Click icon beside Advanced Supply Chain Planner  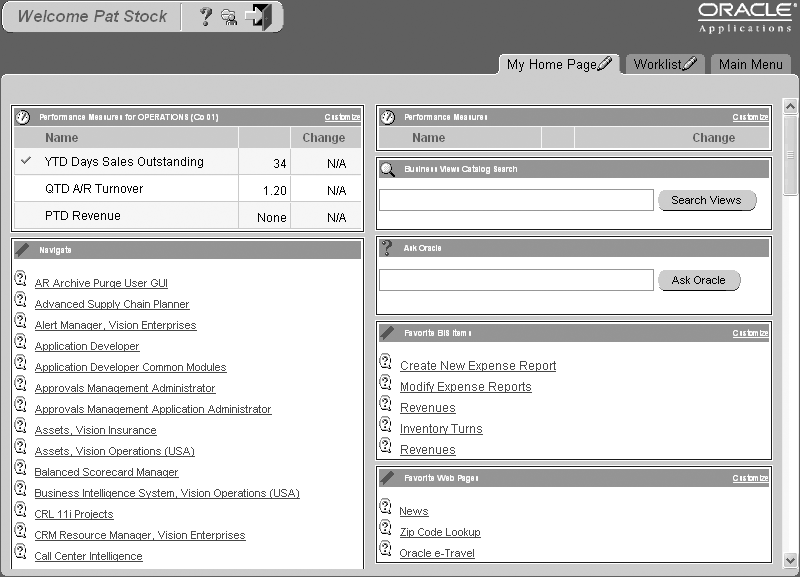click(x=20, y=299)
